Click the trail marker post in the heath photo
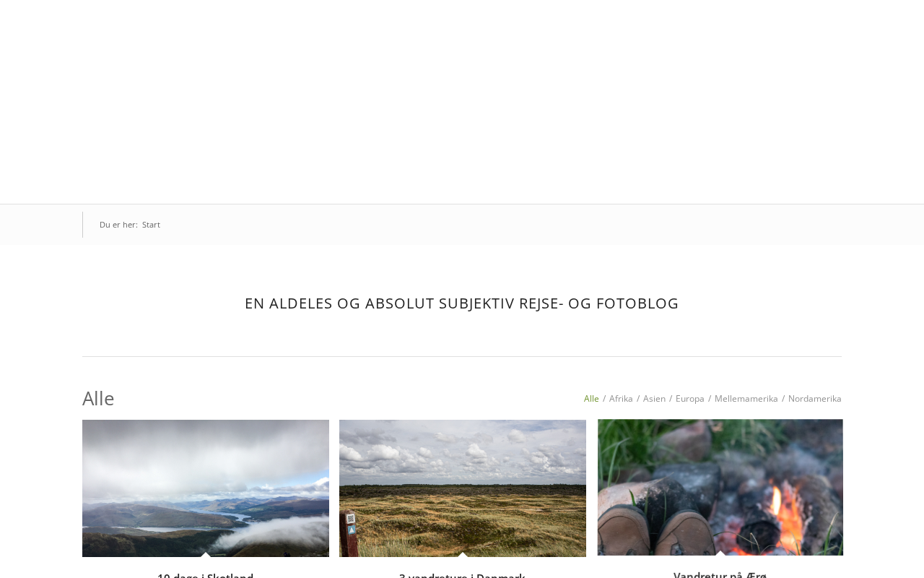This screenshot has width=924, height=578. coord(350,533)
